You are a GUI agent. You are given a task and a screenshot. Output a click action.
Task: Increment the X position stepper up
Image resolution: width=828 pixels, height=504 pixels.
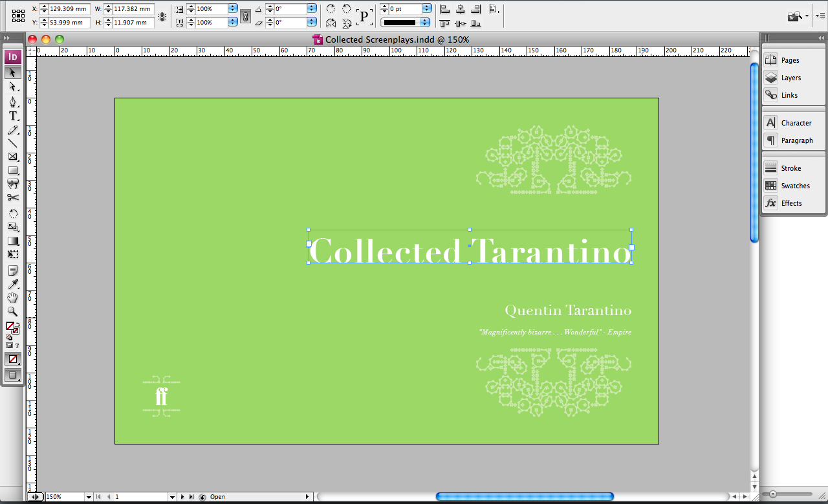(44, 6)
